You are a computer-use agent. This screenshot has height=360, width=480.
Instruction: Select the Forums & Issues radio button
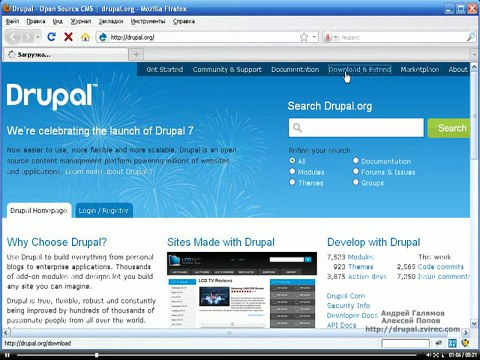(356, 171)
